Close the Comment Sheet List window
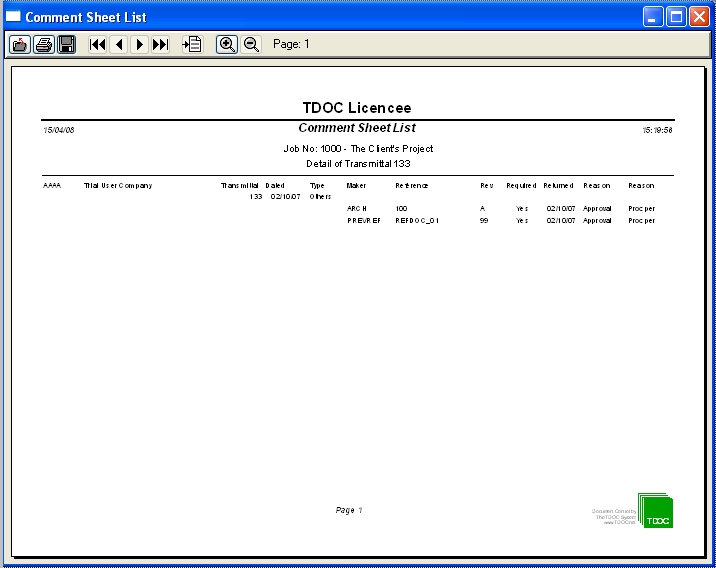Screen dimensions: 716x568 click(700, 17)
